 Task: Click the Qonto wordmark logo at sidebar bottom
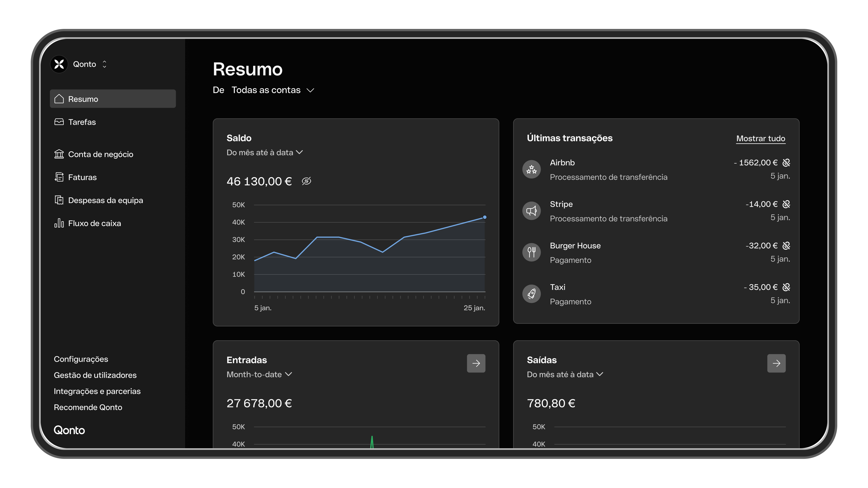[69, 430]
